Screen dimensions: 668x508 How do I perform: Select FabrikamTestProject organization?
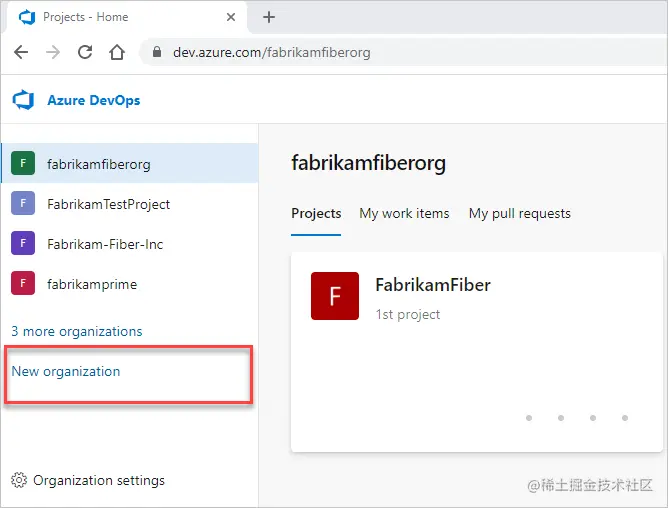click(x=130, y=203)
